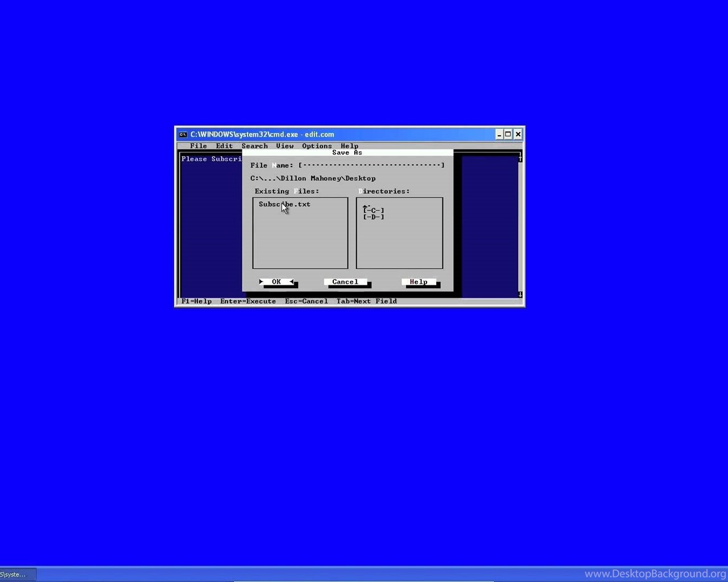This screenshot has height=582, width=728.
Task: Select Subscribe.txt in Existing Files
Action: [x=284, y=204]
